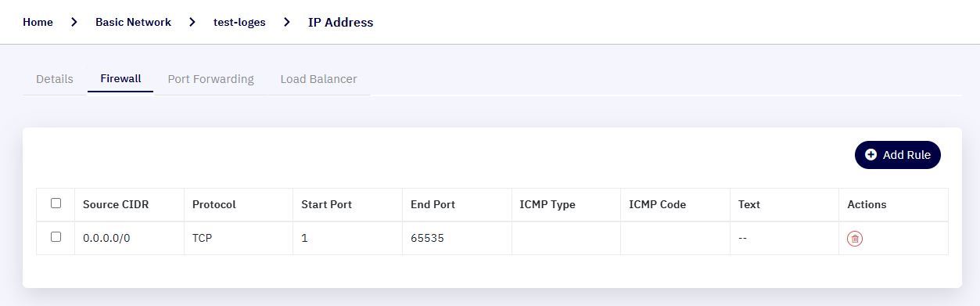Viewport: 980px width, 306px height.
Task: Open Basic Network breadcrumb link
Action: point(133,22)
